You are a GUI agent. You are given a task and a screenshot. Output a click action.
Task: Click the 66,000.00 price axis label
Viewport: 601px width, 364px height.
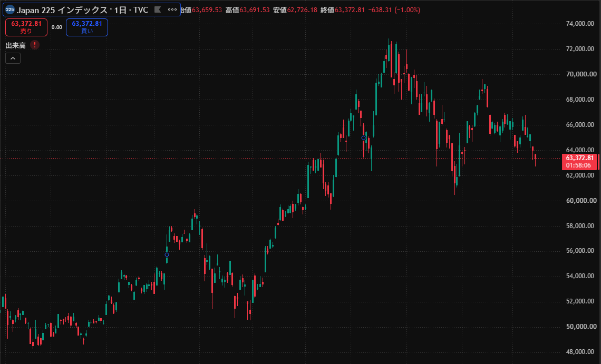pyautogui.click(x=580, y=125)
